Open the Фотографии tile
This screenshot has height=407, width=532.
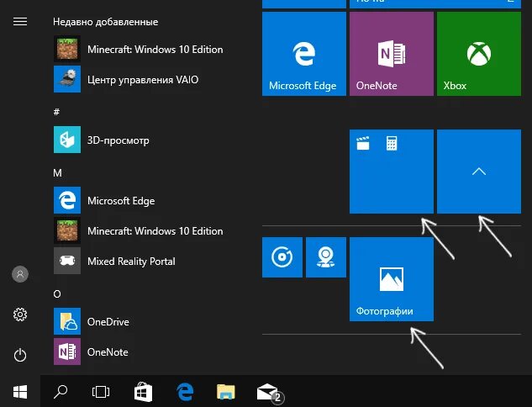[392, 279]
